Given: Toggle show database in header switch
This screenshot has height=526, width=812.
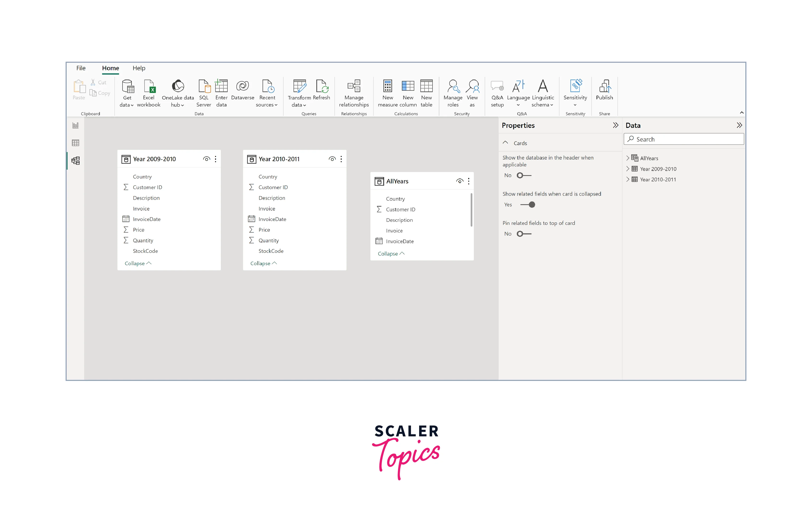Looking at the screenshot, I should 524,175.
